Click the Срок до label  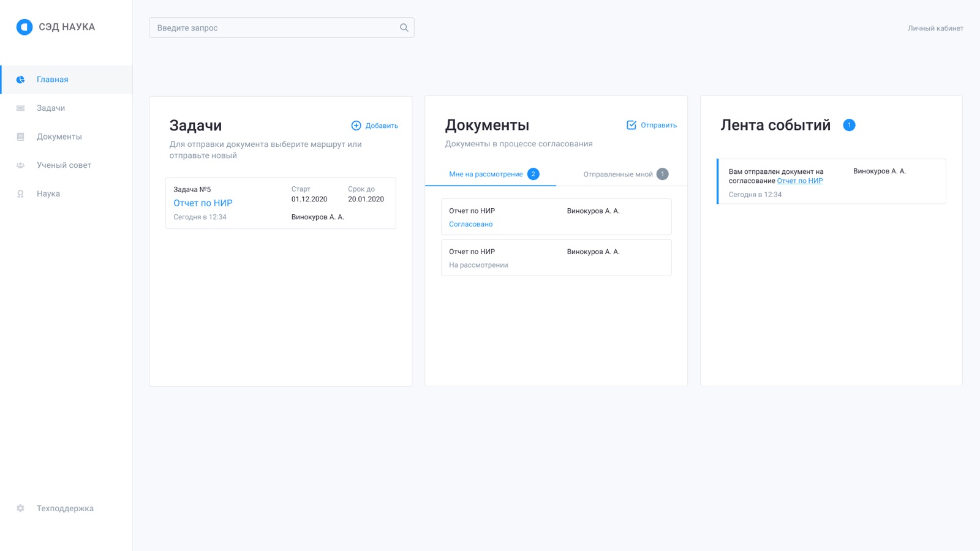361,189
